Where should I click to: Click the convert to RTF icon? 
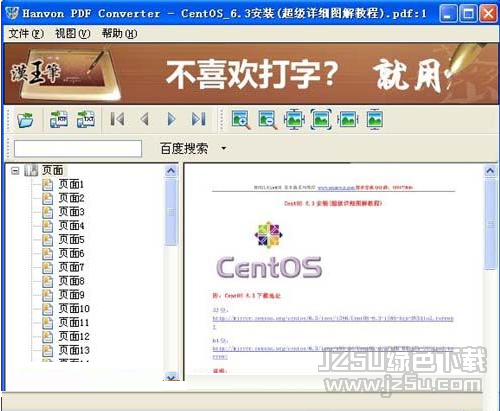click(59, 119)
